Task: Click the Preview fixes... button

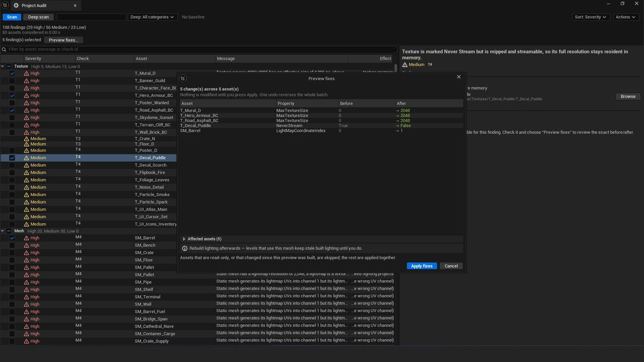Action: tap(63, 40)
